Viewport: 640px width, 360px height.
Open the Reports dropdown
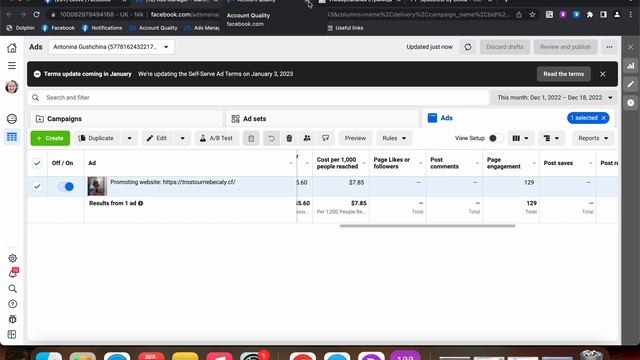coord(593,138)
